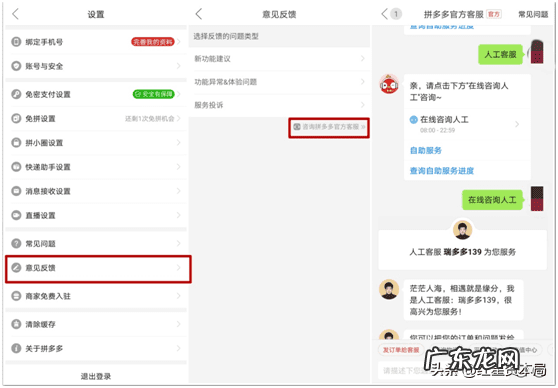Tap back arrow on 设置 screen
The height and width of the screenshot is (388, 558).
pyautogui.click(x=15, y=14)
